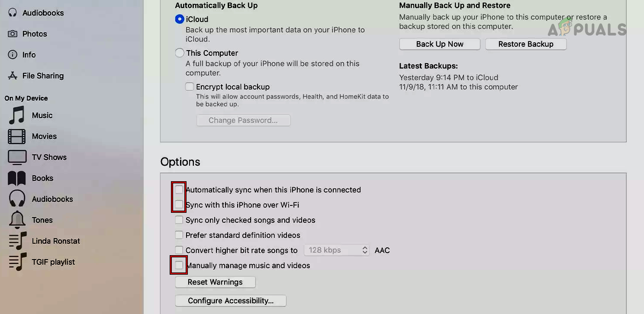Enable Encrypt local backup
The width and height of the screenshot is (644, 314).
pos(189,87)
